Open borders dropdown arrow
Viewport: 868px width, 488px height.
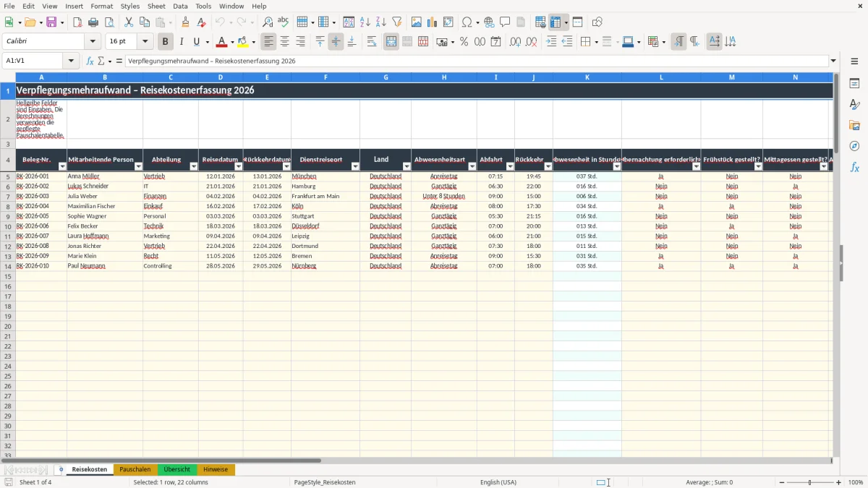pyautogui.click(x=595, y=42)
